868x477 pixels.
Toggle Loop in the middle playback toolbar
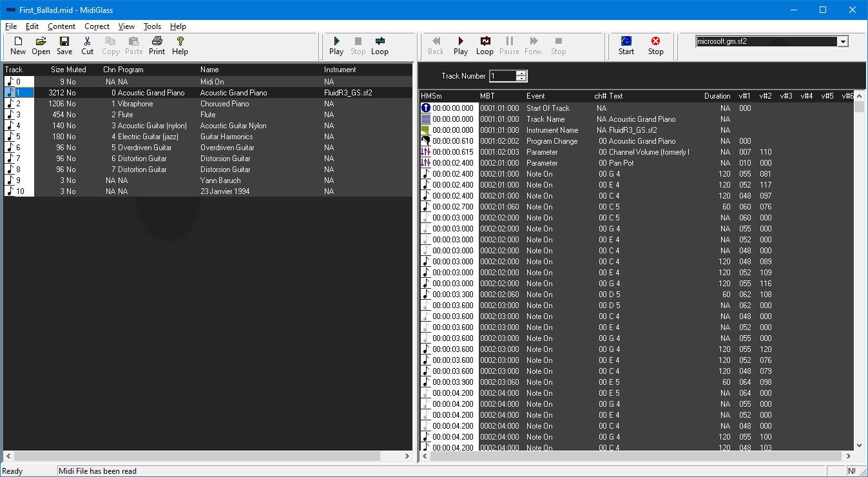coord(485,46)
